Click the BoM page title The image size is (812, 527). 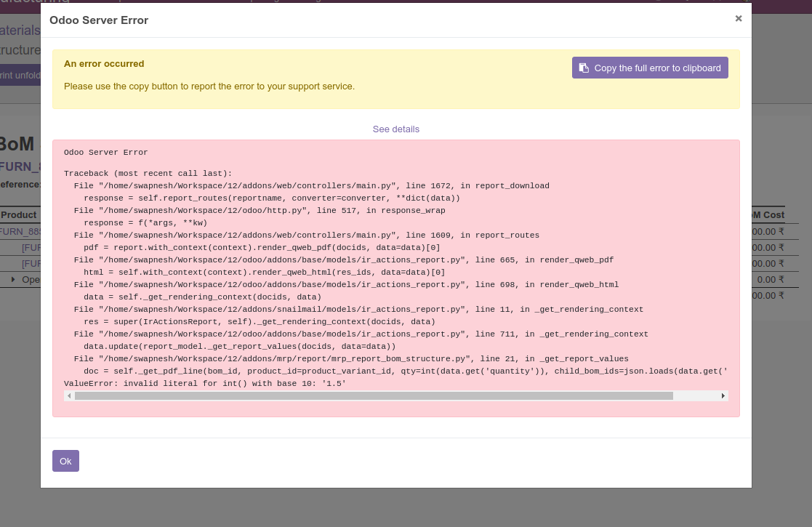[x=17, y=144]
